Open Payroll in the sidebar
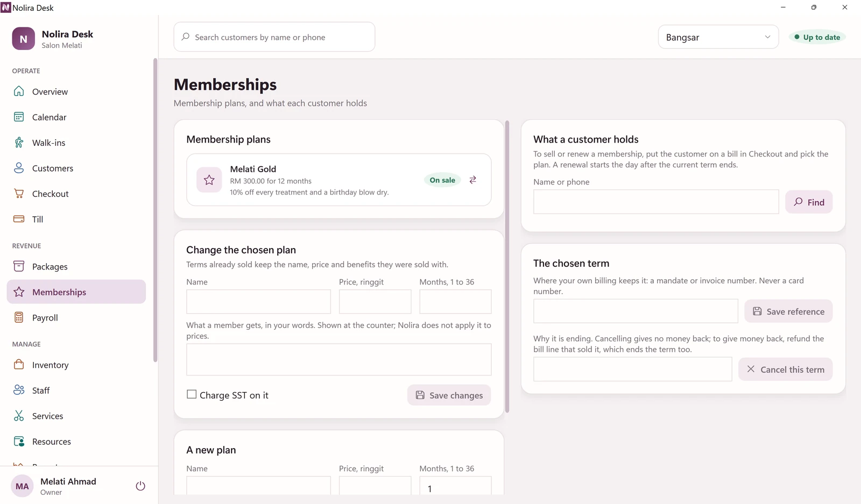 (x=76, y=318)
